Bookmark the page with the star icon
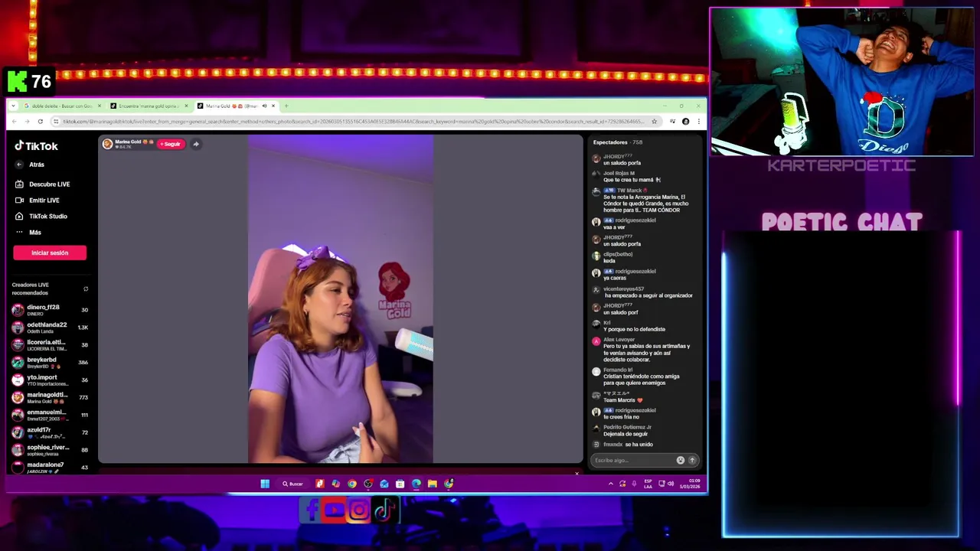Image resolution: width=980 pixels, height=551 pixels. pos(654,122)
